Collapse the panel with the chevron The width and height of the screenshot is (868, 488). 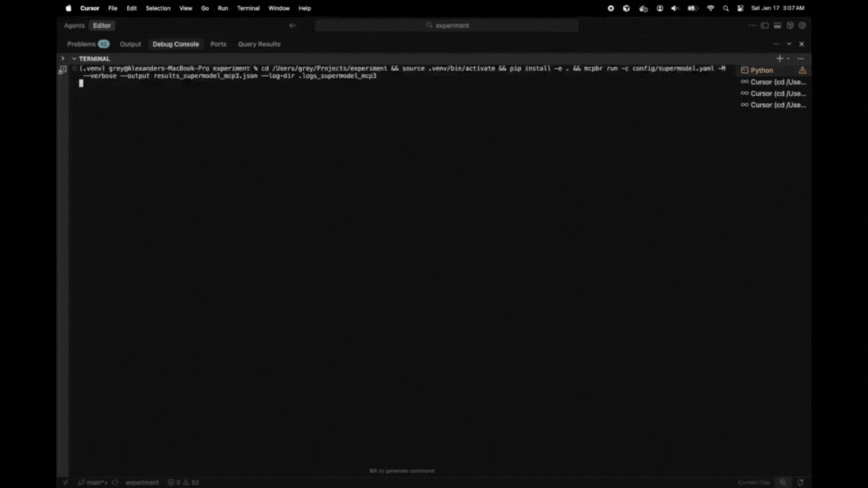[789, 44]
